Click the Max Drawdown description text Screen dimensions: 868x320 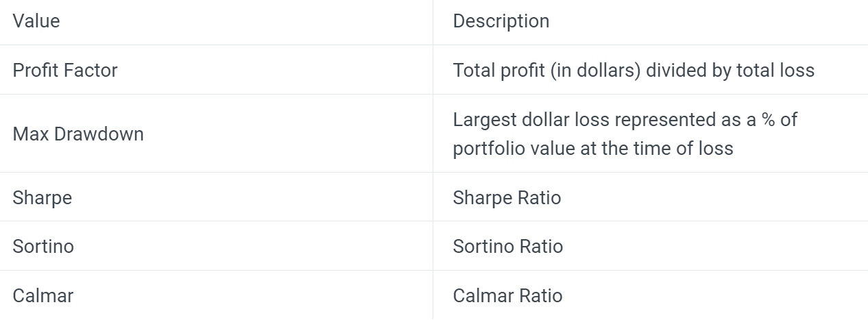(625, 134)
